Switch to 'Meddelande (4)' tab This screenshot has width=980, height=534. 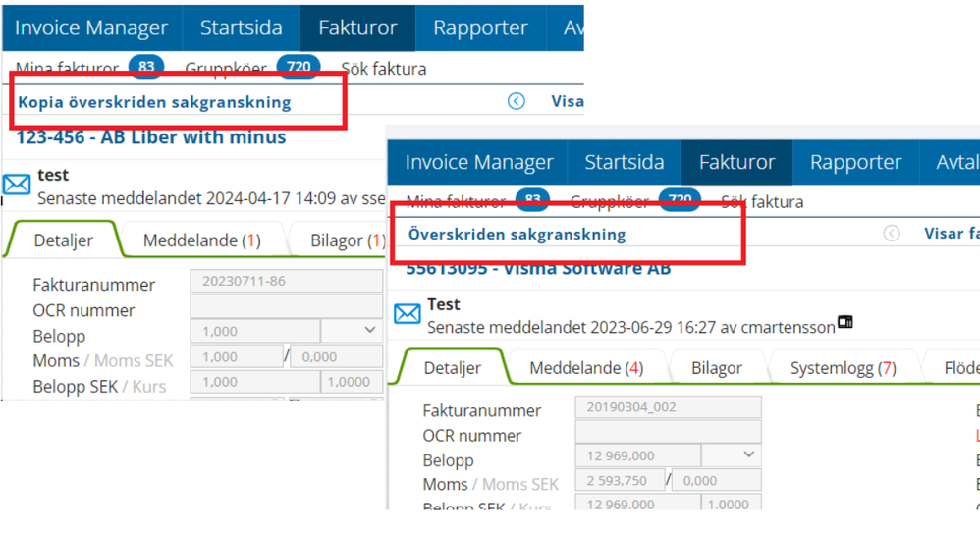click(586, 368)
